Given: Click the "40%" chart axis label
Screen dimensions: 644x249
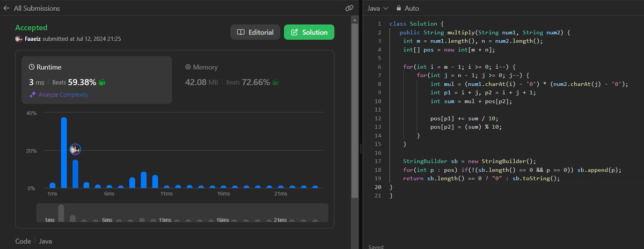Looking at the screenshot, I should tap(31, 113).
